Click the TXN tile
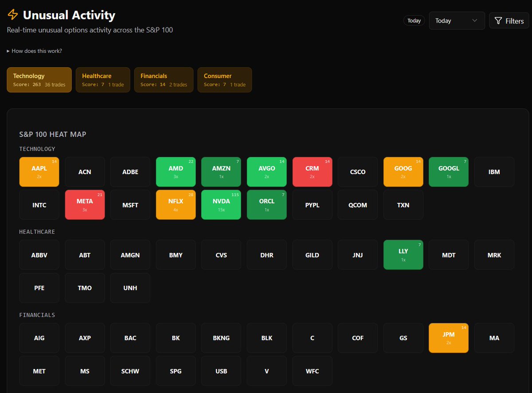 point(403,205)
